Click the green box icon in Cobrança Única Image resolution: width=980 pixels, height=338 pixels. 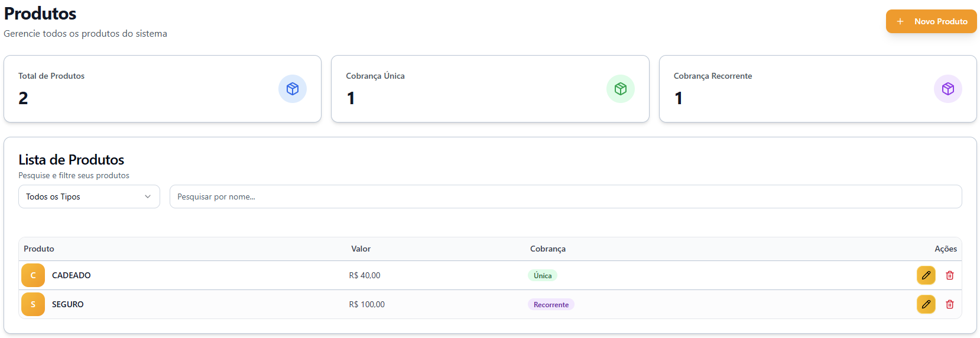click(620, 89)
